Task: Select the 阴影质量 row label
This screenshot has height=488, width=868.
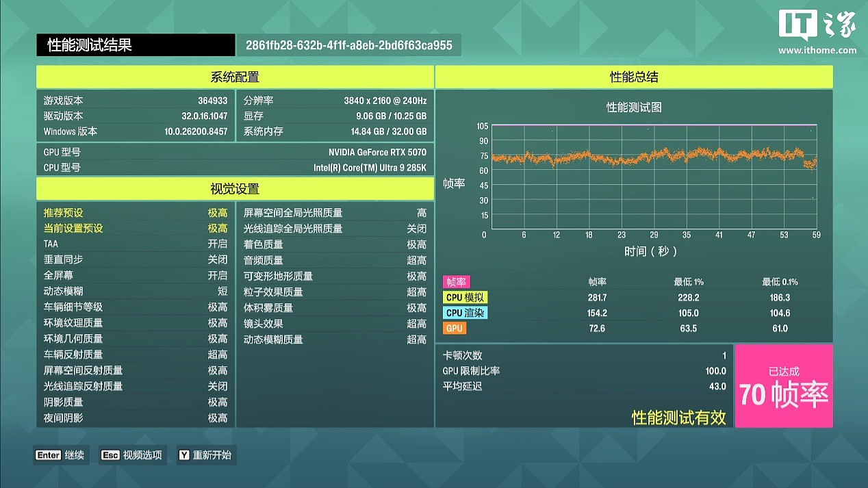Action: [63, 402]
